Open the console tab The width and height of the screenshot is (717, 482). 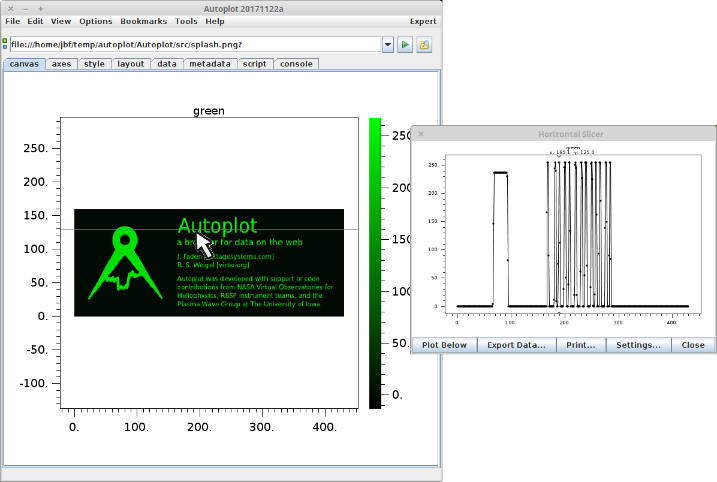point(295,64)
